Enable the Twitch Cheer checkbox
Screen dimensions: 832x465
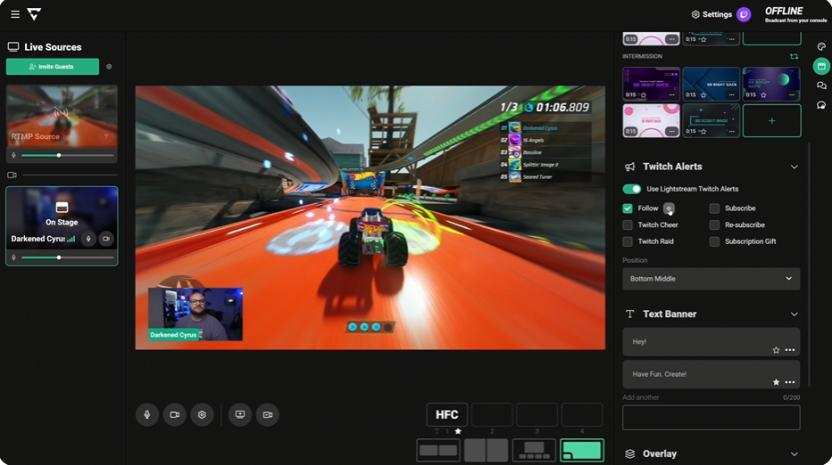point(627,225)
